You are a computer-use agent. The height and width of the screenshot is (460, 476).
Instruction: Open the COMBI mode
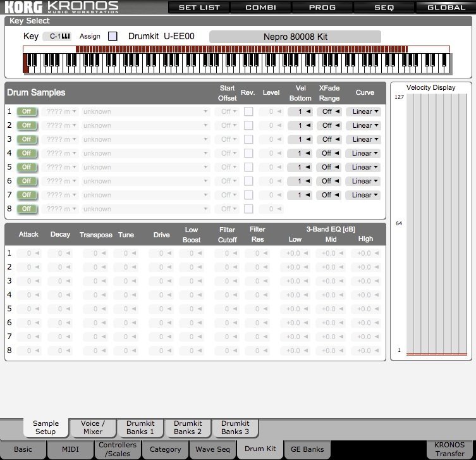click(261, 8)
